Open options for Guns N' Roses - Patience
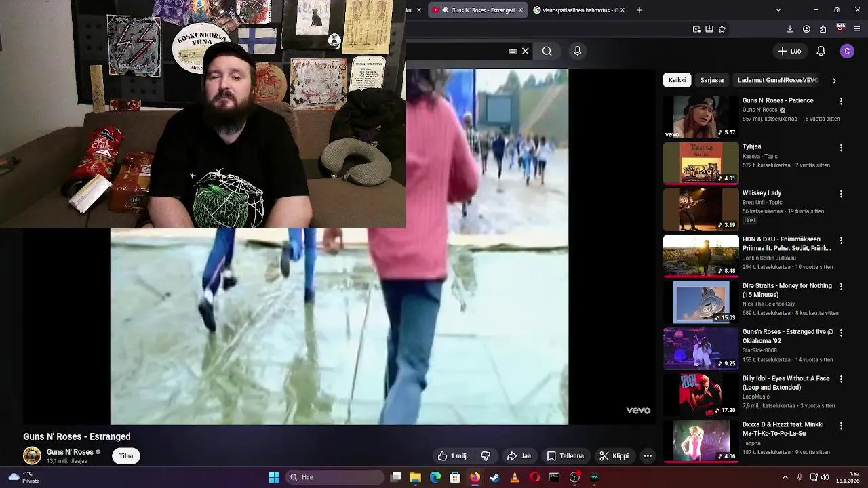This screenshot has width=868, height=488. tap(841, 101)
